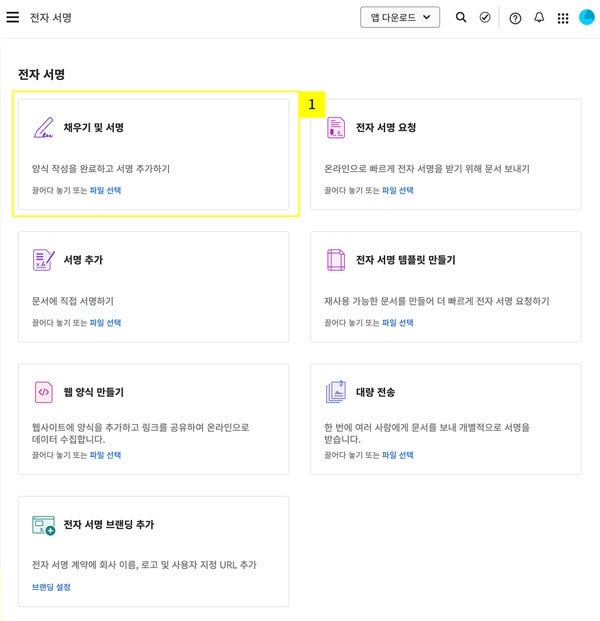600x621 pixels.
Task: Click the 전자 서명 브랜딩 추가 icon
Action: (44, 525)
